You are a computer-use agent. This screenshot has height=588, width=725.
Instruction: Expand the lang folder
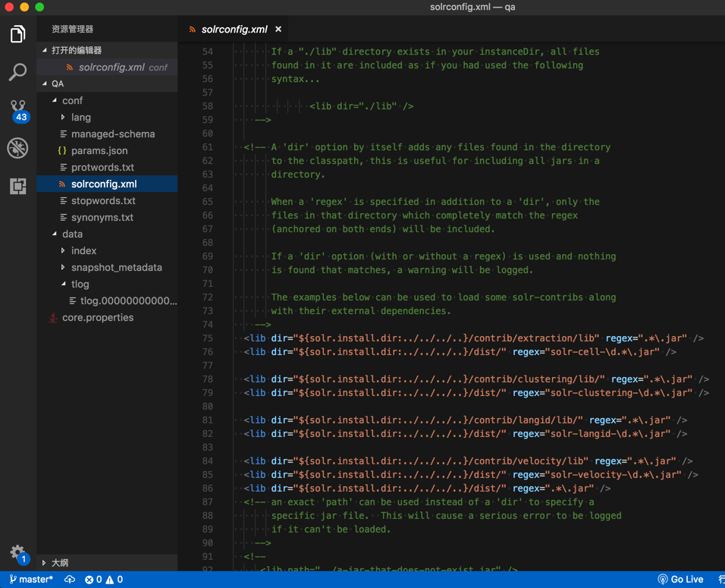point(80,117)
